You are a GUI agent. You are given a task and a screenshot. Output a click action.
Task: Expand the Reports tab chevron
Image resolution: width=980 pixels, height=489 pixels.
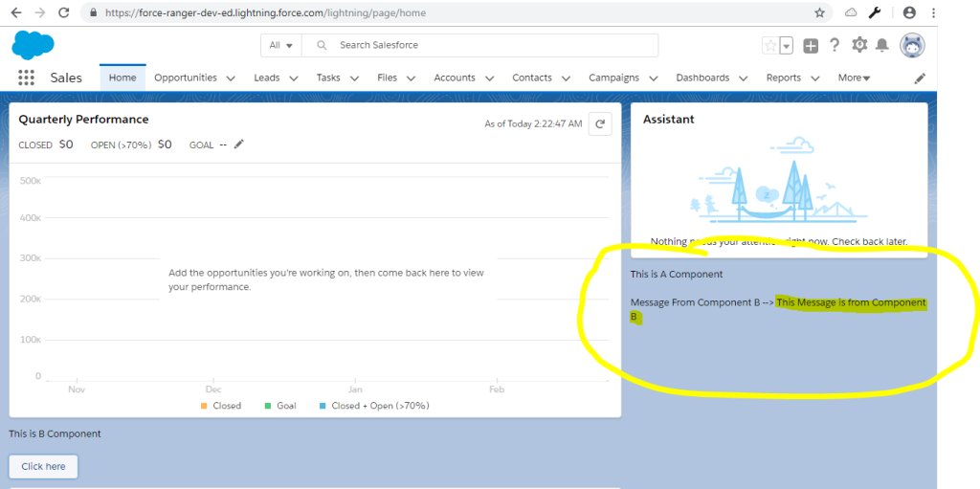point(815,78)
